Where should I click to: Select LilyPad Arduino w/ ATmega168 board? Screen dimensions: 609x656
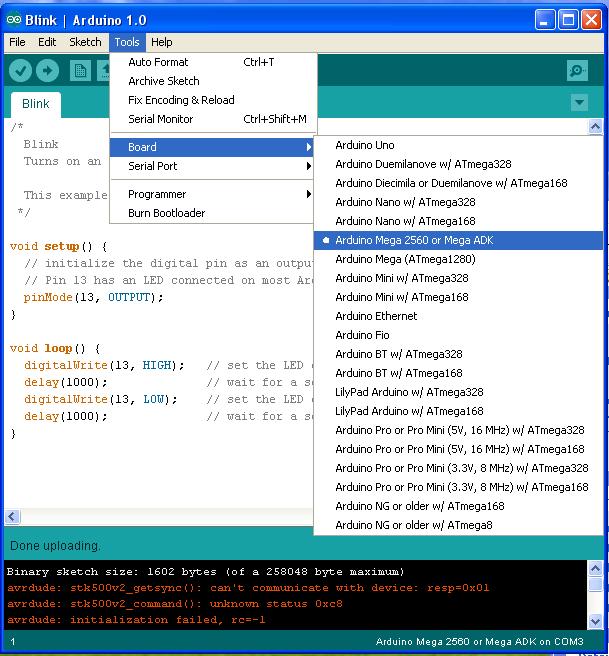point(458,411)
